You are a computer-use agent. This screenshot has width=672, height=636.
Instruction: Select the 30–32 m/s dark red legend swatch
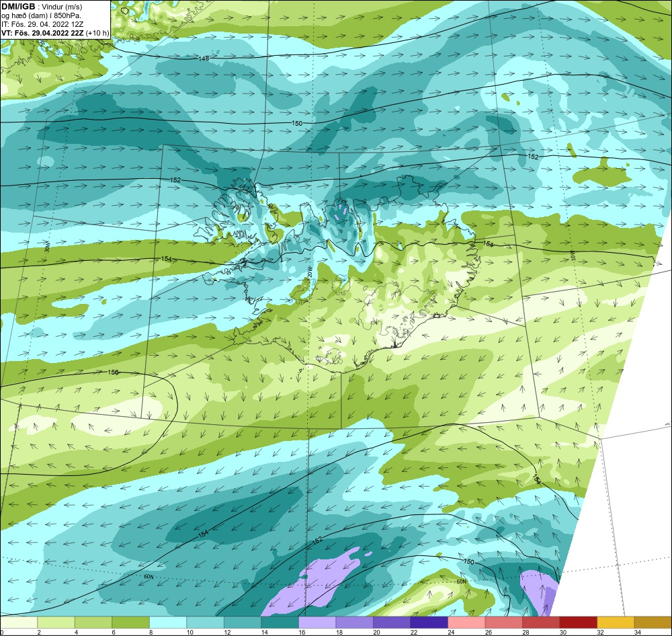click(578, 623)
